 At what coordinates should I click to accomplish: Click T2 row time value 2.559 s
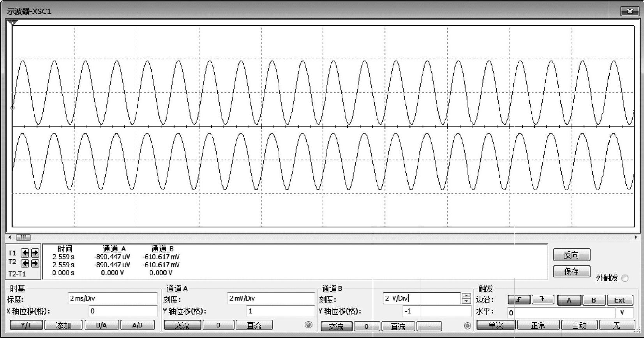[63, 265]
